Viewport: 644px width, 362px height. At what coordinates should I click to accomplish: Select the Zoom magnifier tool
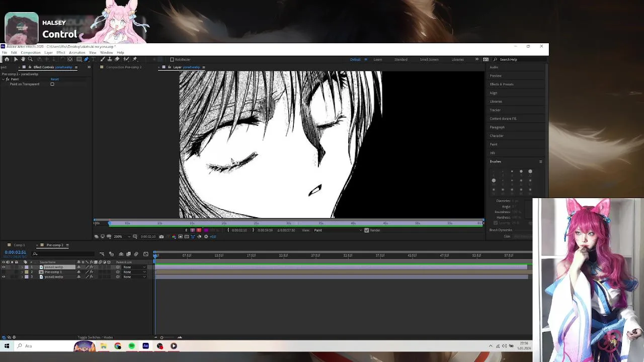coord(30,59)
